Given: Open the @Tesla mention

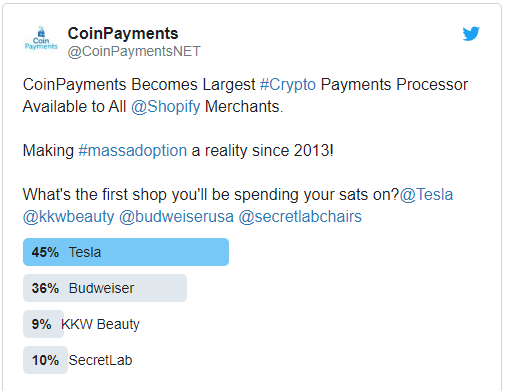Looking at the screenshot, I should click(x=426, y=195).
